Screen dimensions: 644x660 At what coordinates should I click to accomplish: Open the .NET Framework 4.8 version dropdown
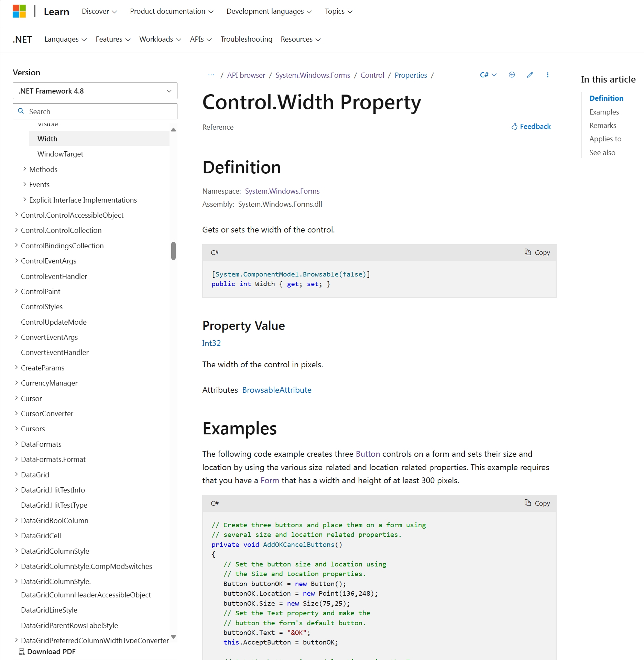click(x=95, y=91)
